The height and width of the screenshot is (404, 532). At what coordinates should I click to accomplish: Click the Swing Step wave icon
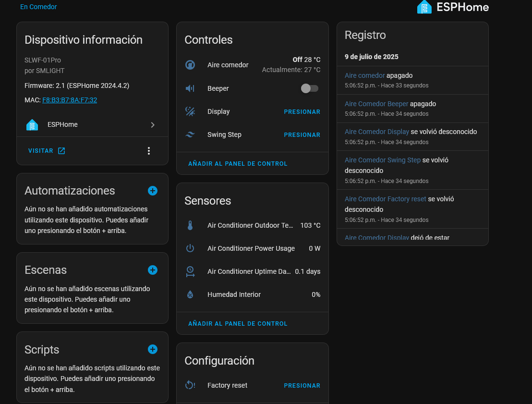click(x=190, y=135)
